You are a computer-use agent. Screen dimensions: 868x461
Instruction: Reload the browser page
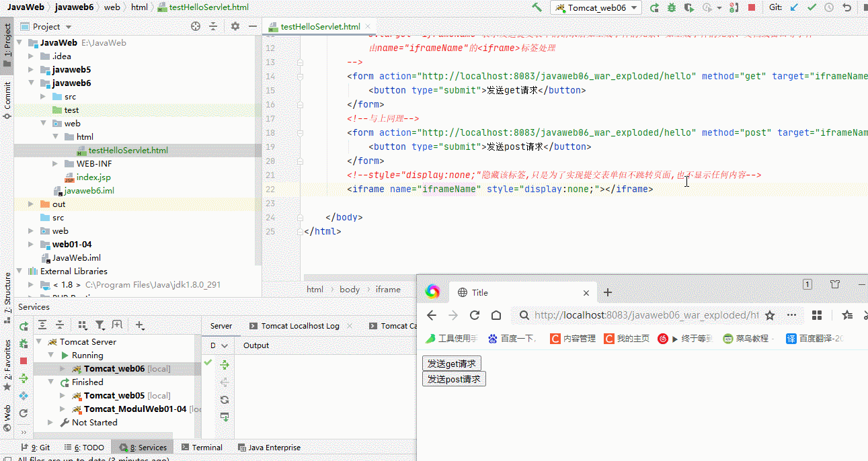[x=475, y=315]
